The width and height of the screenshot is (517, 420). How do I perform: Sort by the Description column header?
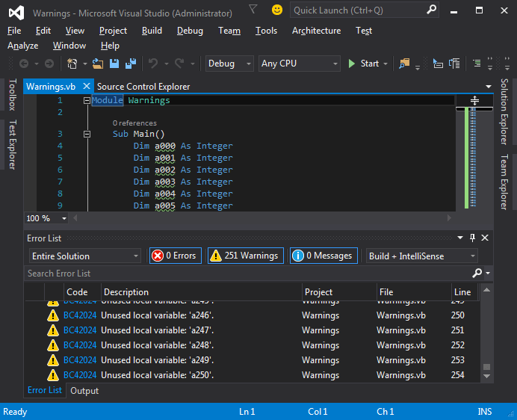pyautogui.click(x=202, y=292)
